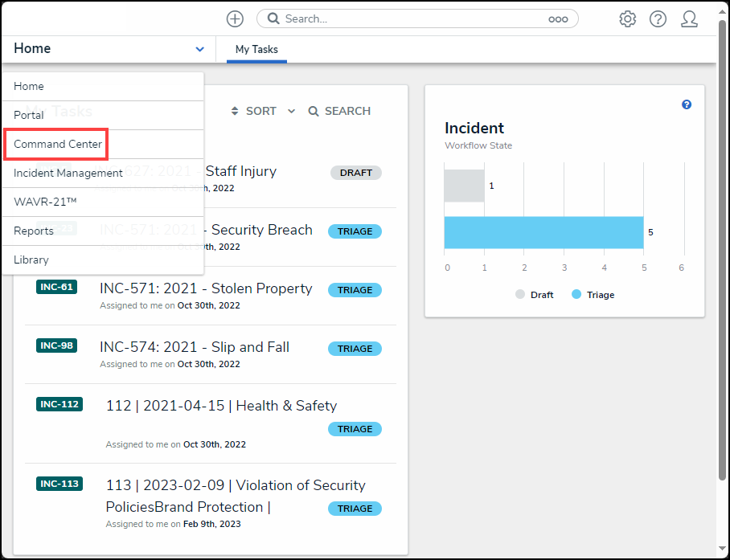Choose Incident Management menu item
Image resolution: width=730 pixels, height=560 pixels.
click(68, 173)
